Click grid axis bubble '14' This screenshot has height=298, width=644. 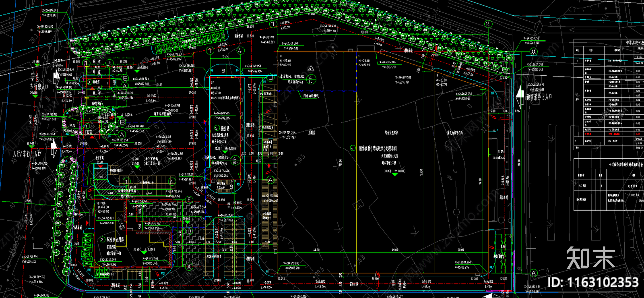tap(487, 24)
